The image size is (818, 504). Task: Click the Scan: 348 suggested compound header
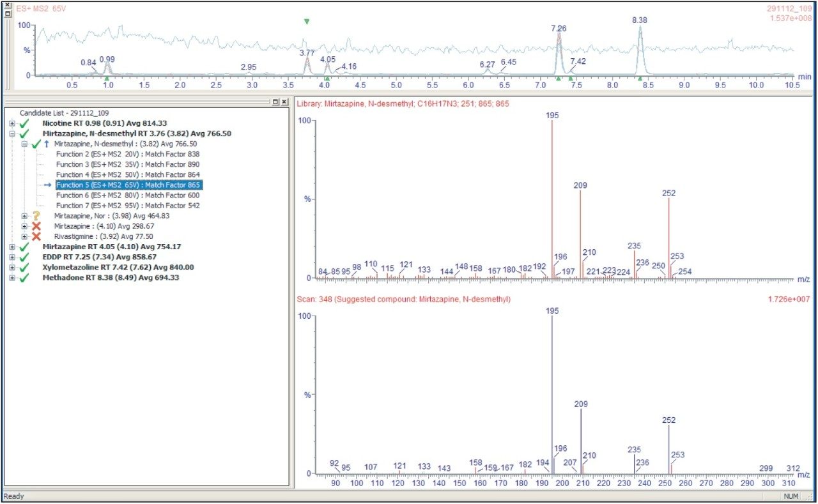[404, 299]
